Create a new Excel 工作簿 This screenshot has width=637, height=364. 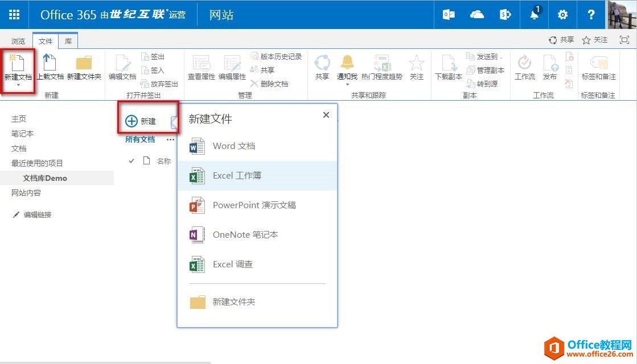[x=257, y=176]
